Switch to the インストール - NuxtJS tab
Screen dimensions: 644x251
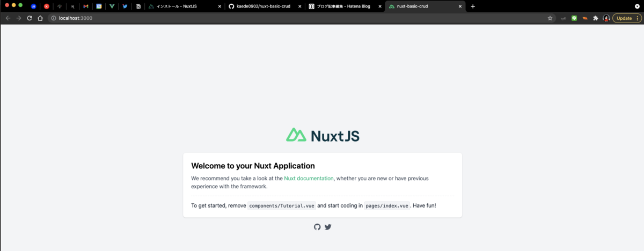[185, 6]
